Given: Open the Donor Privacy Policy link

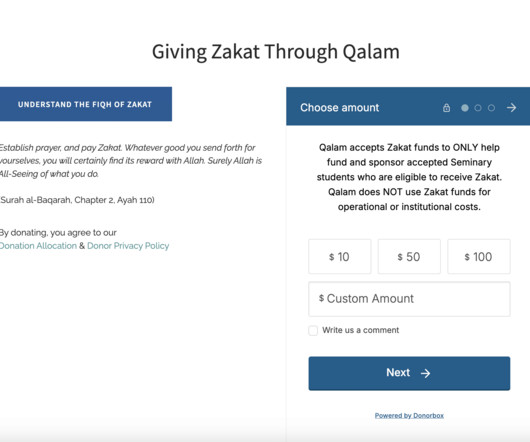Looking at the screenshot, I should [x=128, y=246].
